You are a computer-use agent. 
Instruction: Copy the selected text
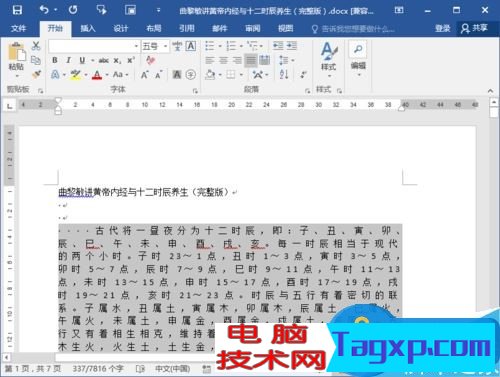(36, 60)
